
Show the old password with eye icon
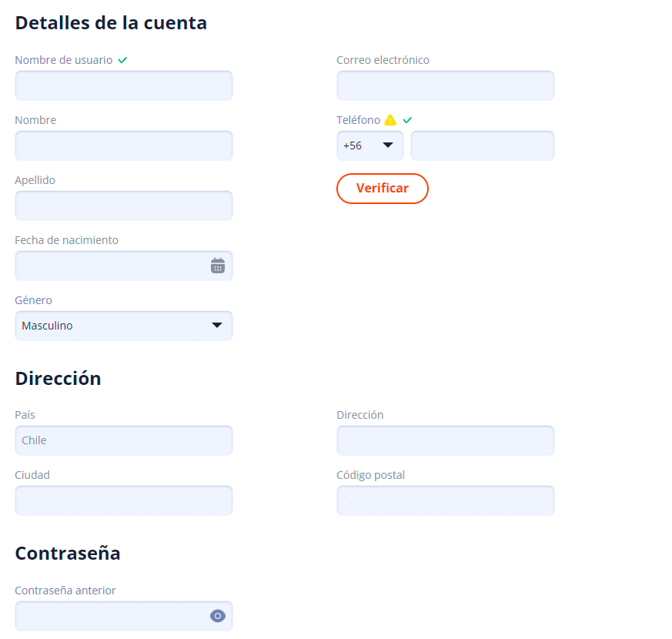click(218, 616)
